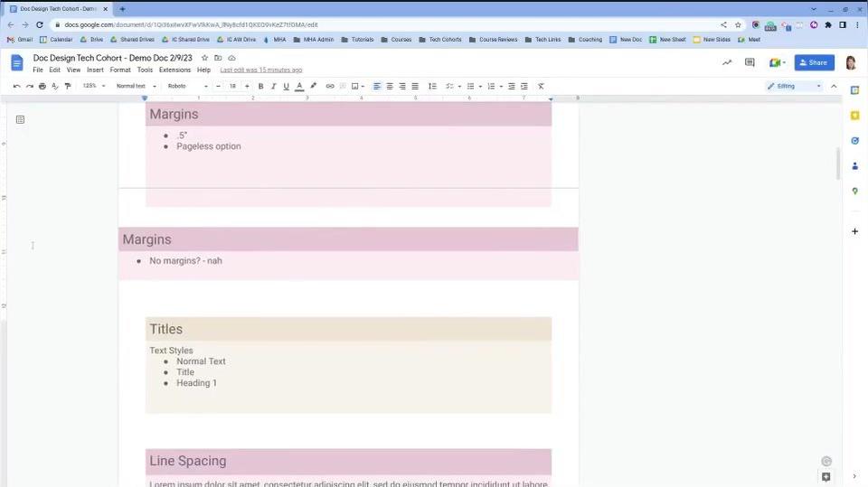Toggle Italic formatting
Viewport: 868px width, 487px height.
[x=274, y=86]
